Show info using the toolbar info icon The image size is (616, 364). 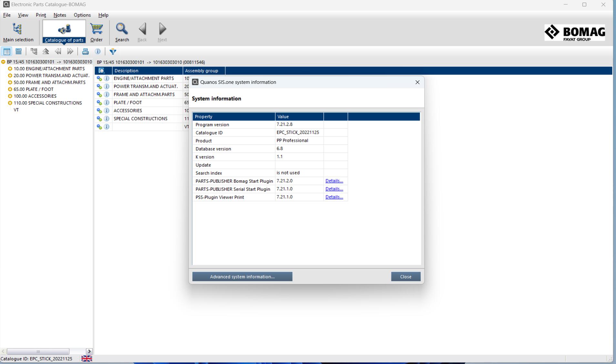coord(97,51)
